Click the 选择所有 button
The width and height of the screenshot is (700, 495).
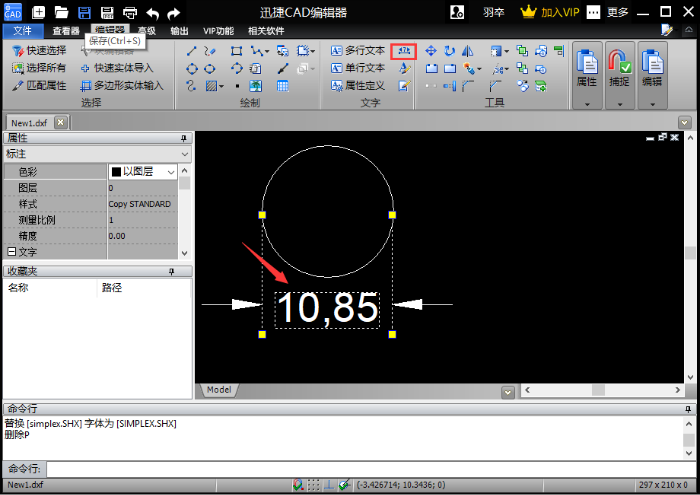point(39,68)
